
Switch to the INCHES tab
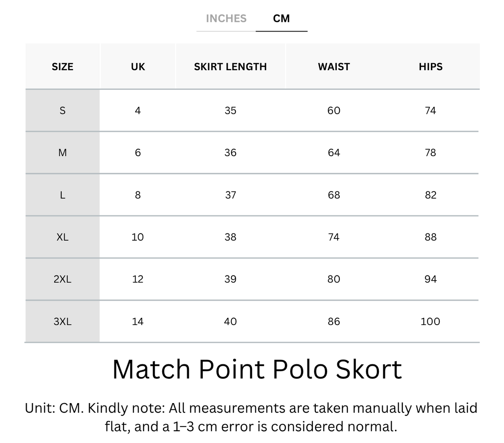[x=226, y=18]
